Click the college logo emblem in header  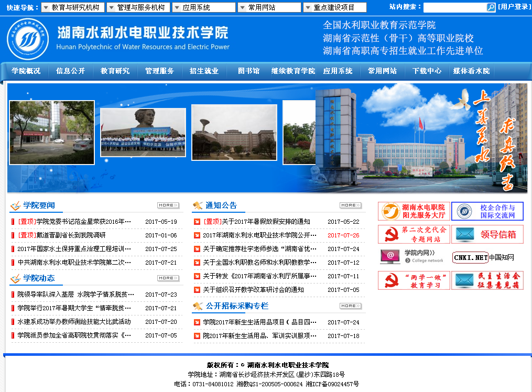tap(28, 39)
